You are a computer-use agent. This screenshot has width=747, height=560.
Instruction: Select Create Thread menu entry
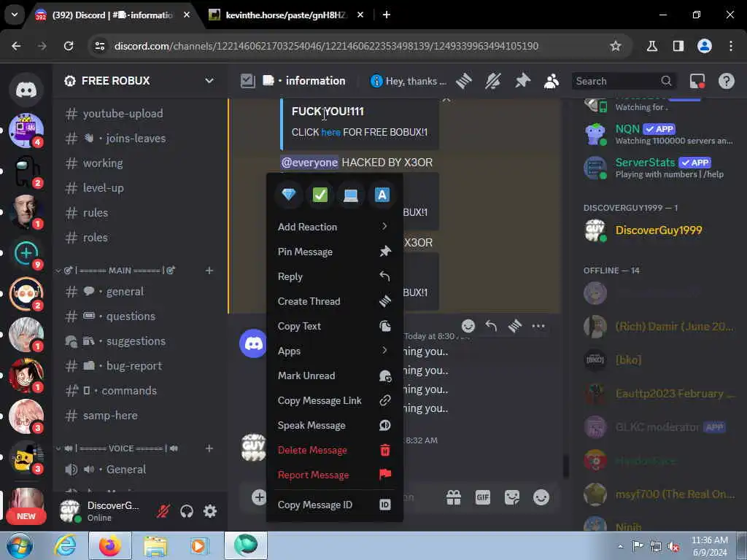click(x=334, y=301)
